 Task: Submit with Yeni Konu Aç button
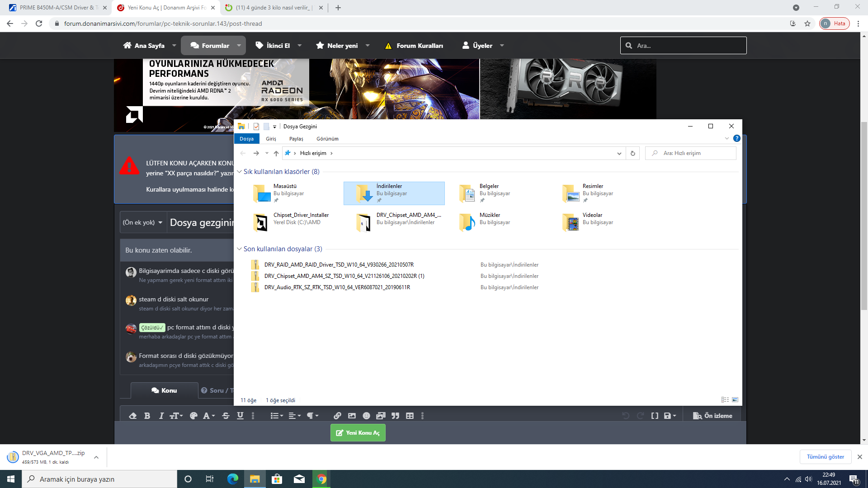point(358,432)
